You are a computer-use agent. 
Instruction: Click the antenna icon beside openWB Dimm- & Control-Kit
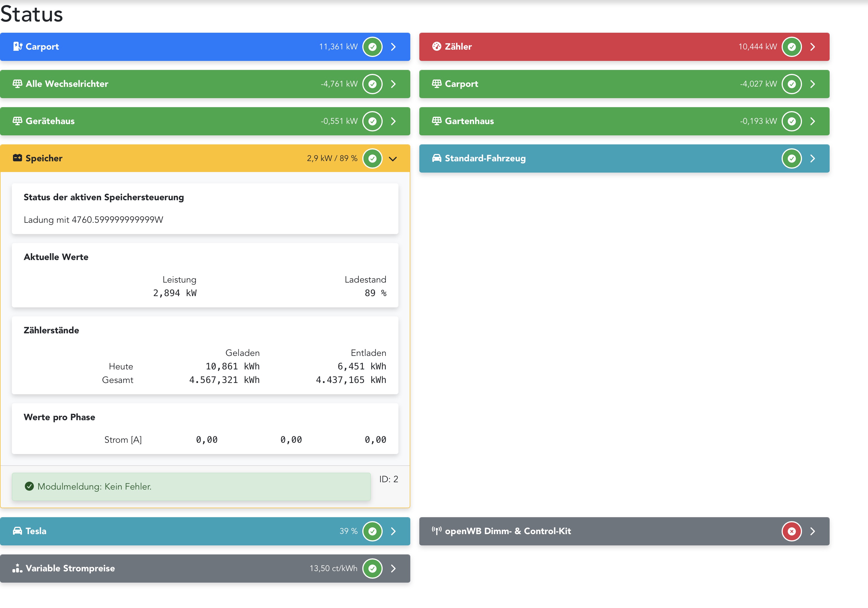click(x=437, y=531)
